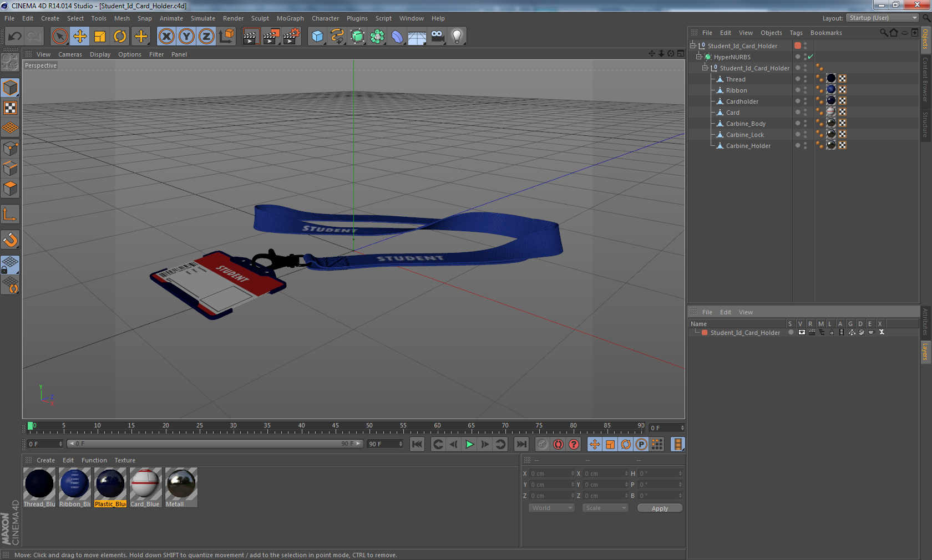Click the Cardholder material tag
932x560 pixels.
coord(831,100)
